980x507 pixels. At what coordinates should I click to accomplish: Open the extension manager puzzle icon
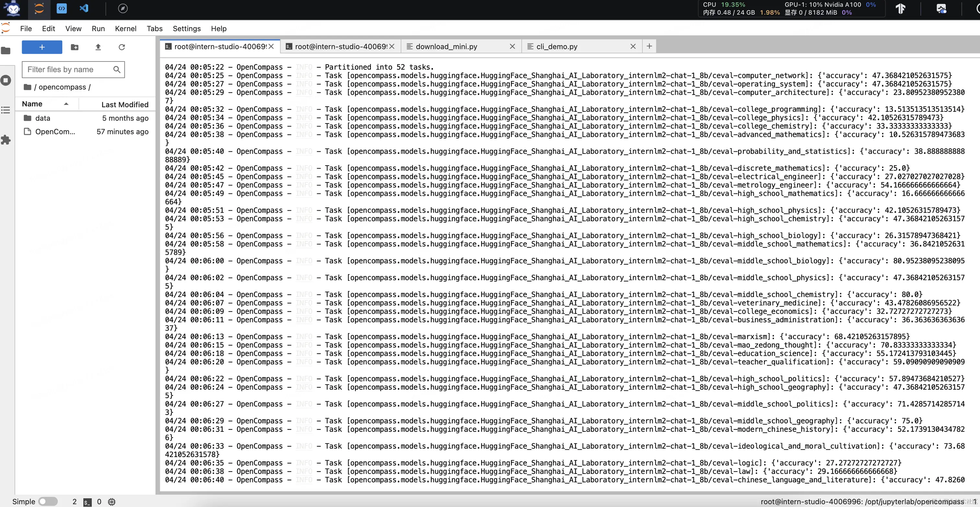point(6,140)
